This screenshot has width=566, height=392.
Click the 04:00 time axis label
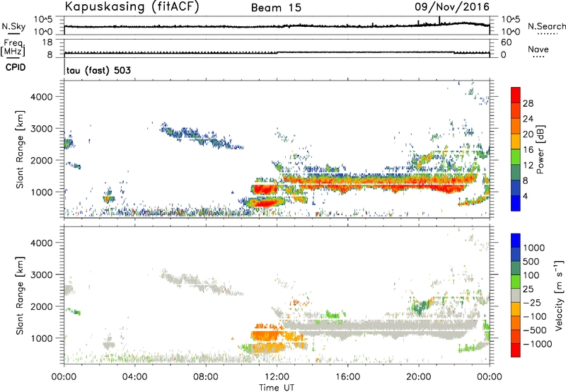click(135, 377)
